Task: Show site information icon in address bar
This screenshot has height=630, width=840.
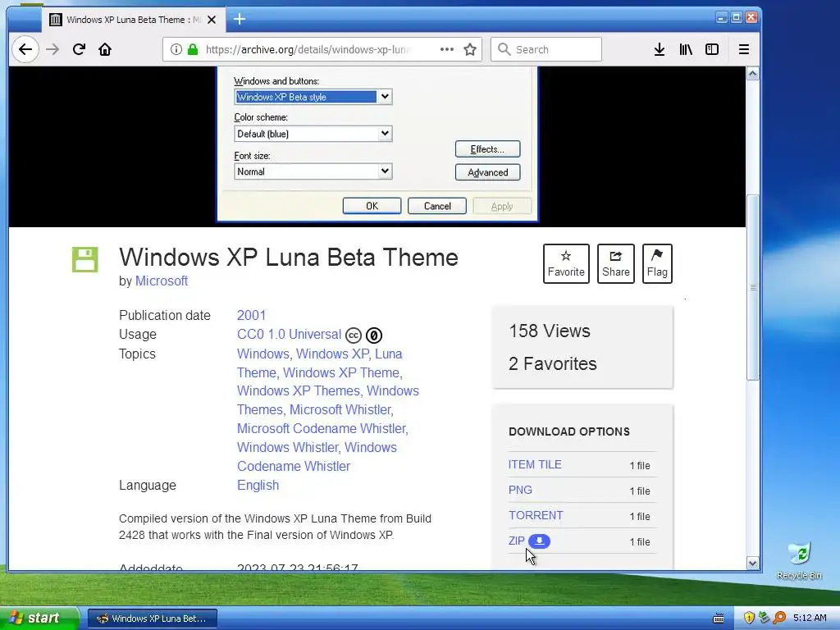Action: (x=176, y=49)
